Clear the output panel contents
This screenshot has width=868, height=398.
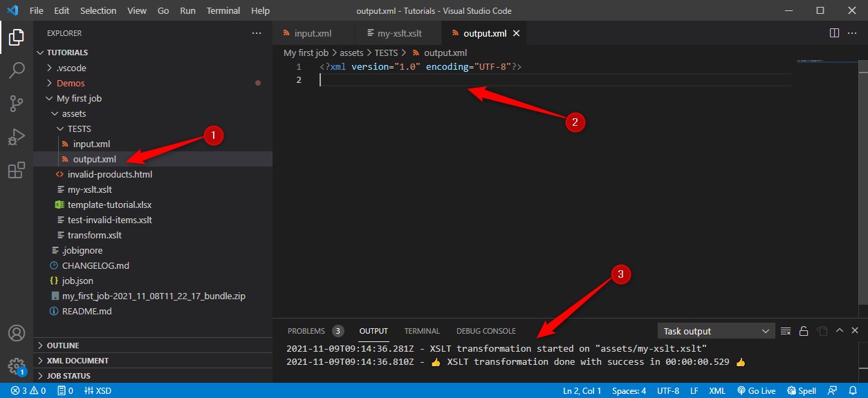(786, 331)
